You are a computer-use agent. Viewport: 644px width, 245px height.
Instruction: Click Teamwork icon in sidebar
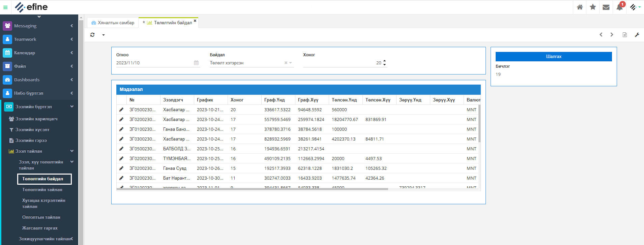point(7,39)
